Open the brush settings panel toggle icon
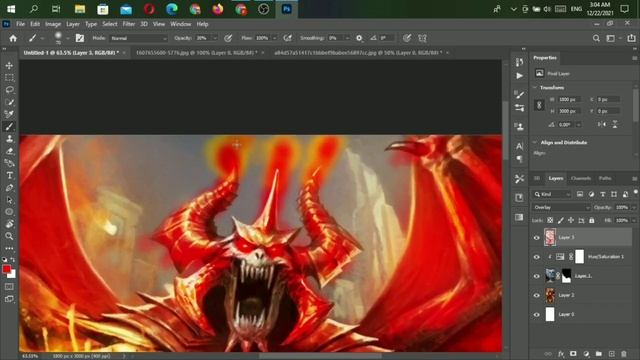 tap(80, 38)
